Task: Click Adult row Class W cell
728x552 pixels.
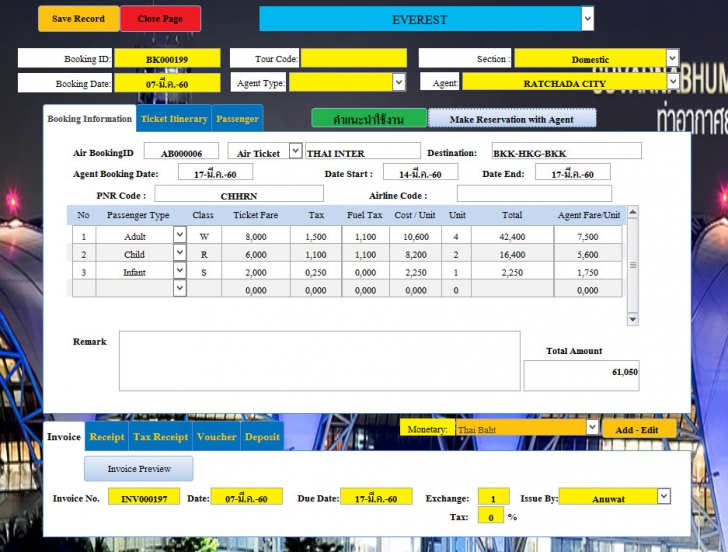Action: click(x=204, y=236)
